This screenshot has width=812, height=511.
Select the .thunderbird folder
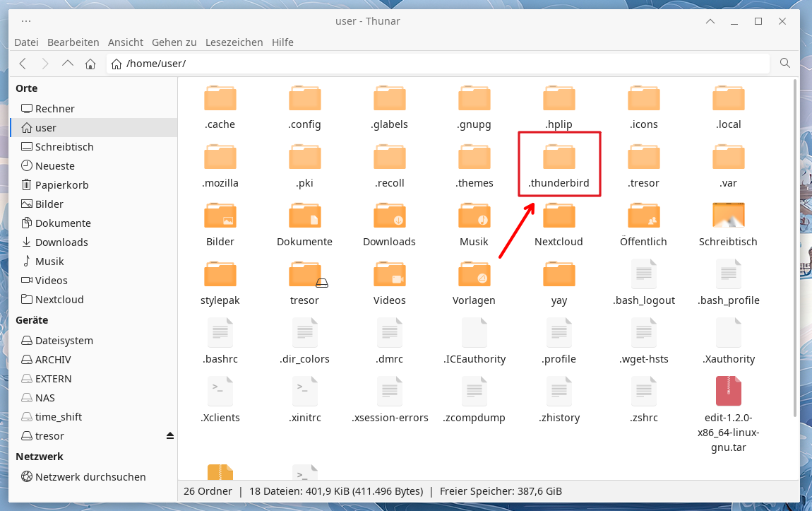coord(559,158)
